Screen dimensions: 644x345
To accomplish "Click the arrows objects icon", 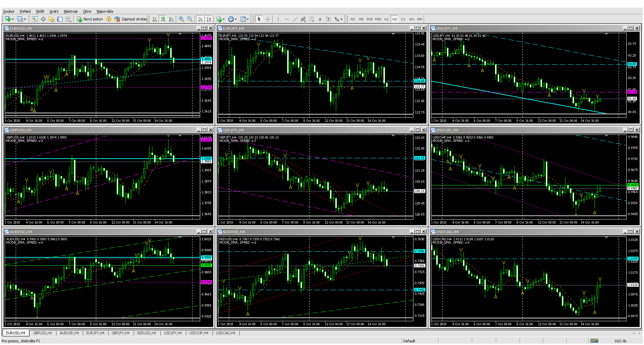I will pos(337,19).
